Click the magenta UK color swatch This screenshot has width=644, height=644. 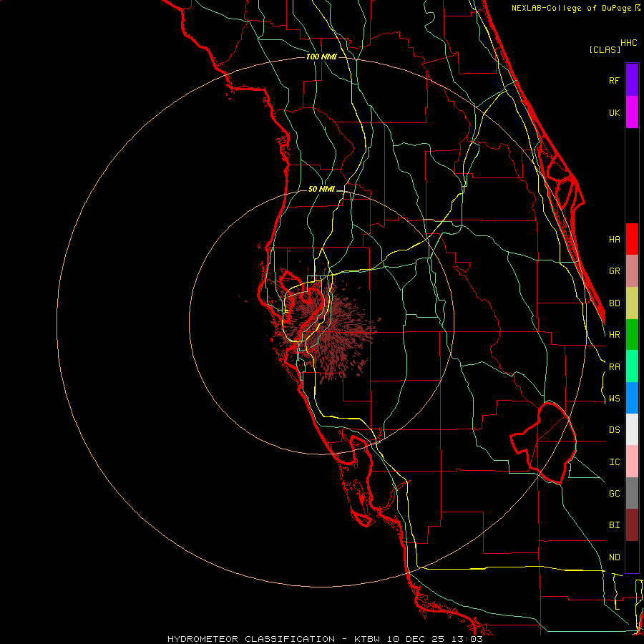(632, 112)
